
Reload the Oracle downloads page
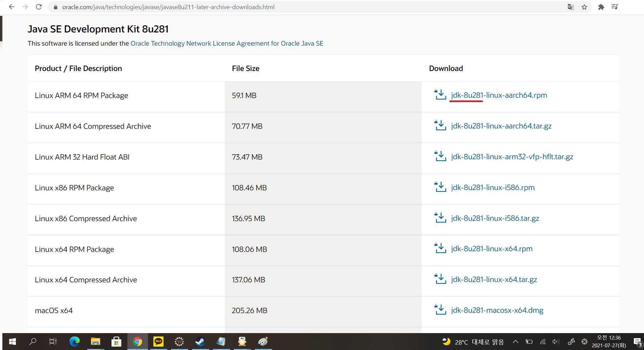coord(39,7)
